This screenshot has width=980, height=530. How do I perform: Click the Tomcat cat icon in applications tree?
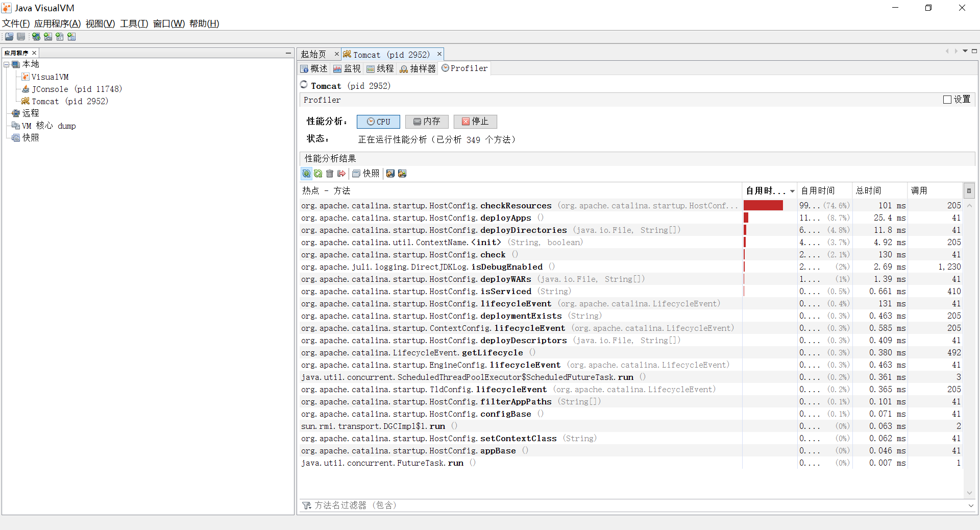tap(26, 101)
